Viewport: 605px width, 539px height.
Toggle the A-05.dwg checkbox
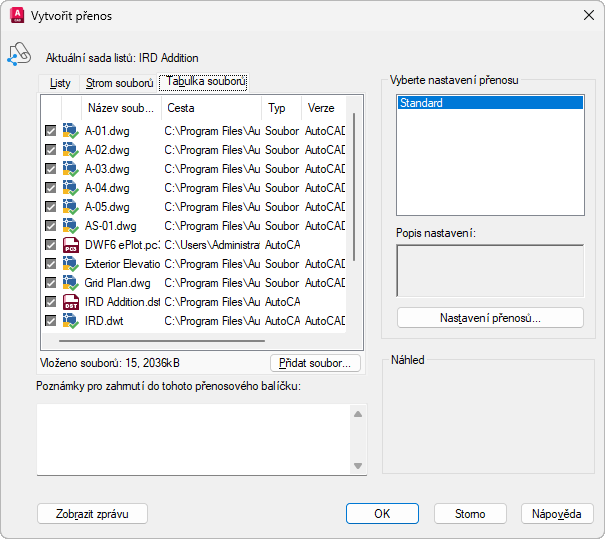tap(50, 207)
